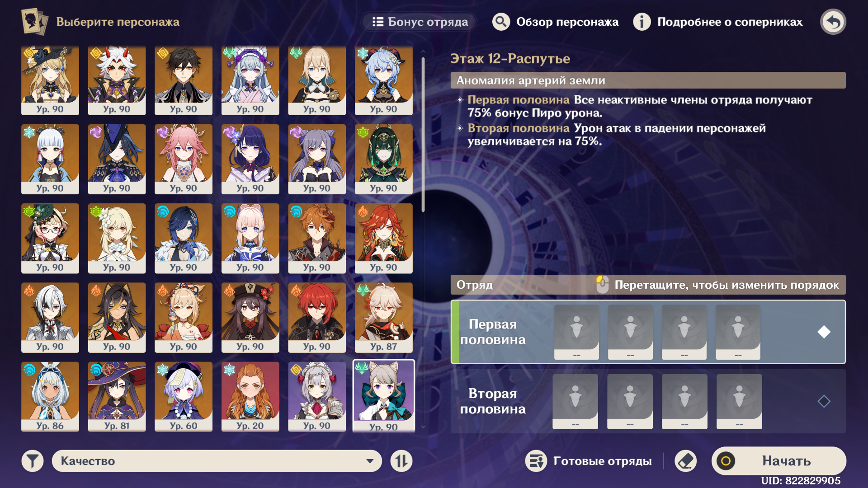Activate the diamond marker for Вторая половина

[824, 401]
